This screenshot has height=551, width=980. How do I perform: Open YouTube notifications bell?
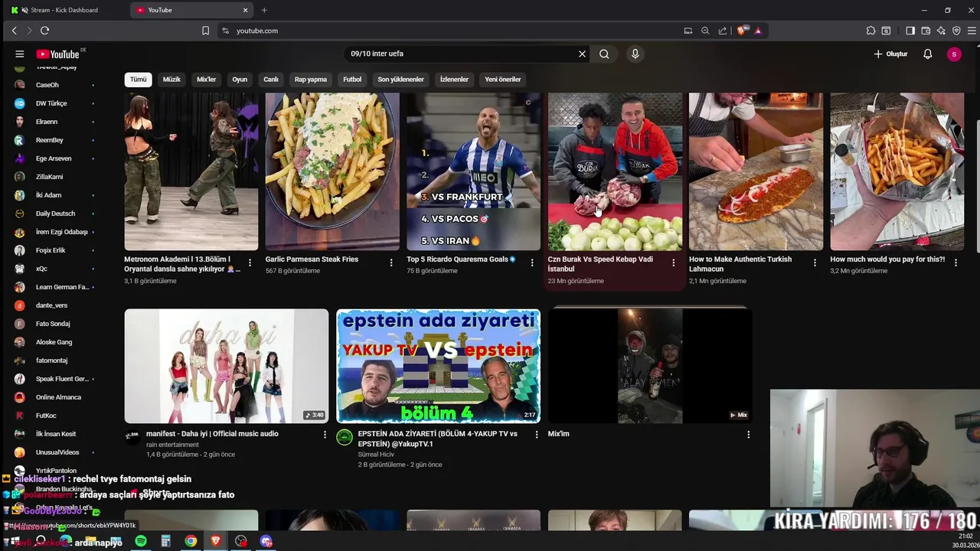coord(928,54)
